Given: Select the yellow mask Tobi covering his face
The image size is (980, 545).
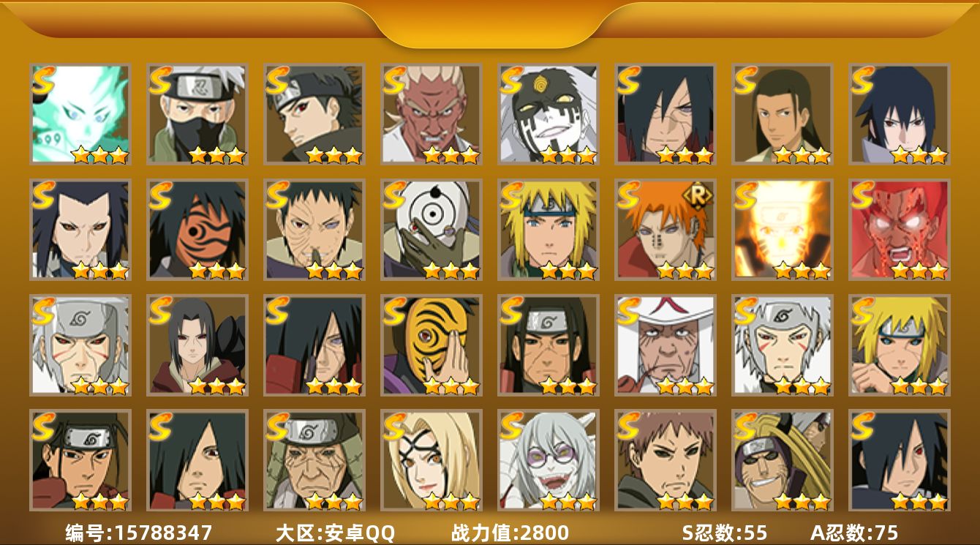Looking at the screenshot, I should point(431,345).
